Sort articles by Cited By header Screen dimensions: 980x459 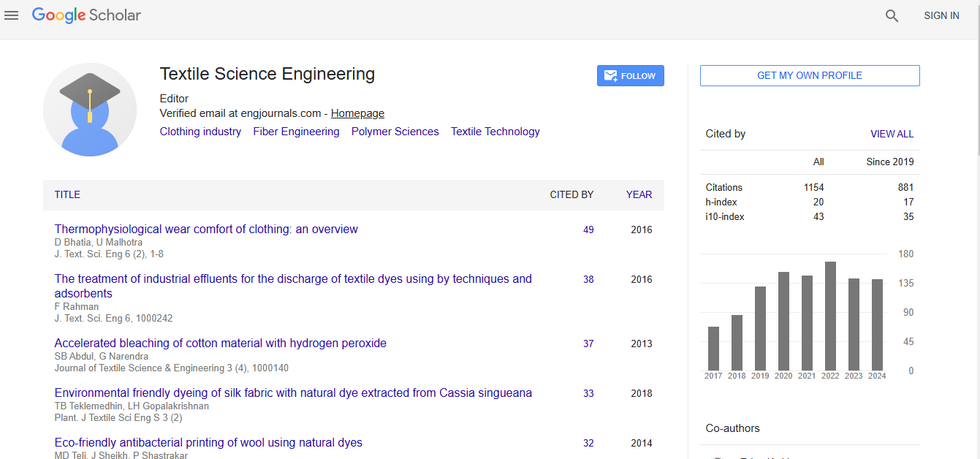pos(571,194)
